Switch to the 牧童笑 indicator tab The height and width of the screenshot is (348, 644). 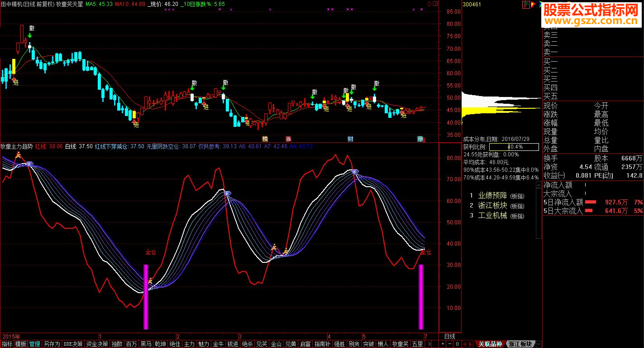click(400, 344)
